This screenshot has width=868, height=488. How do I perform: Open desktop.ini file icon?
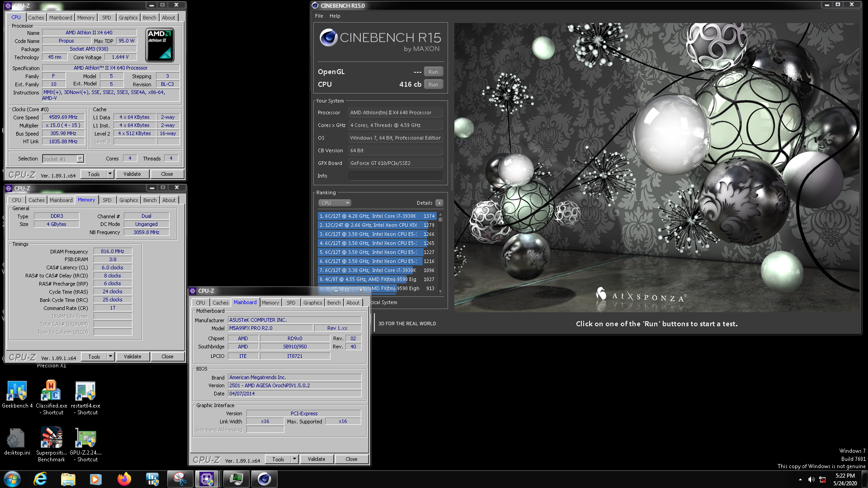tap(17, 441)
